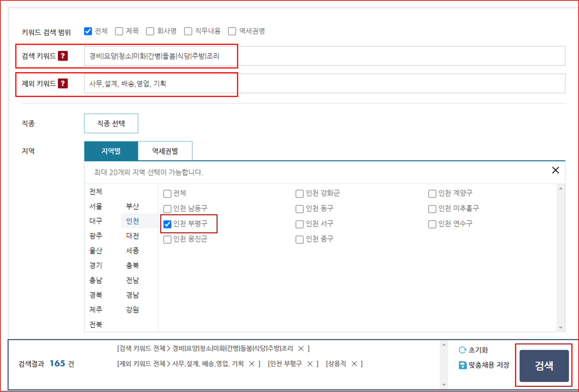Select 충남 in the region list

click(x=96, y=280)
